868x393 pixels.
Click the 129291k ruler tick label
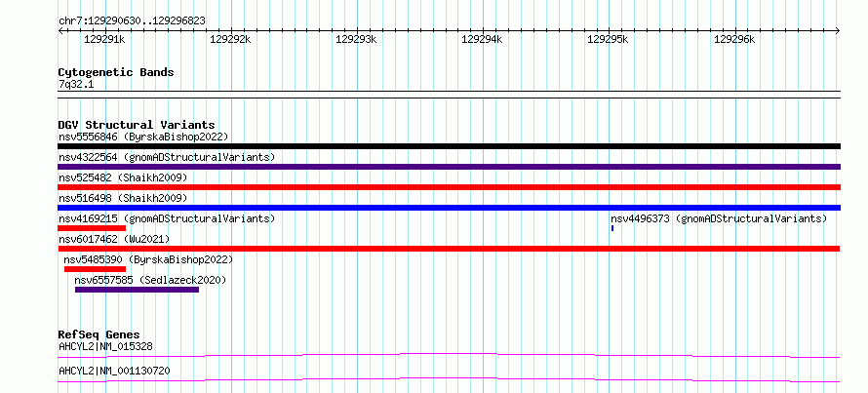[x=104, y=39]
